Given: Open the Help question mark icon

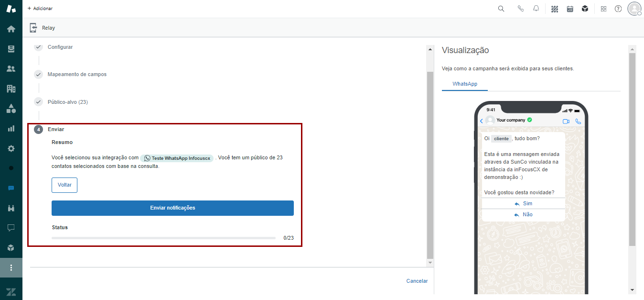Looking at the screenshot, I should (618, 9).
